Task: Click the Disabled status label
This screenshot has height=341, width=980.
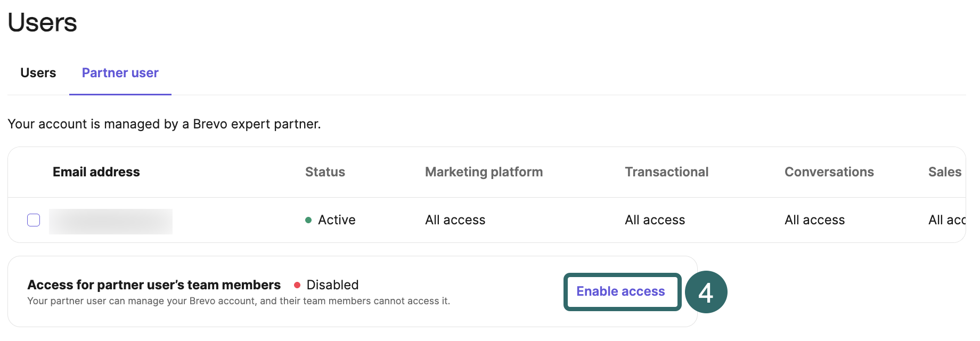Action: (x=332, y=285)
